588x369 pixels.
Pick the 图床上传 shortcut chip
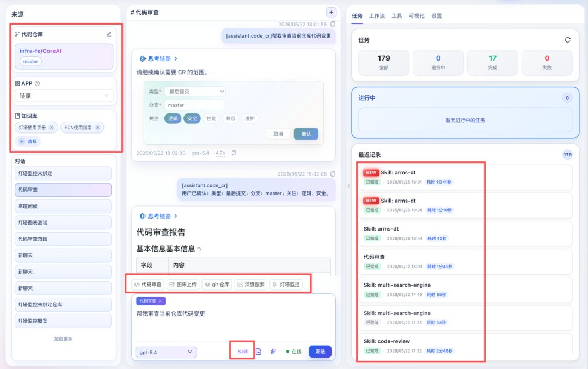[183, 285]
